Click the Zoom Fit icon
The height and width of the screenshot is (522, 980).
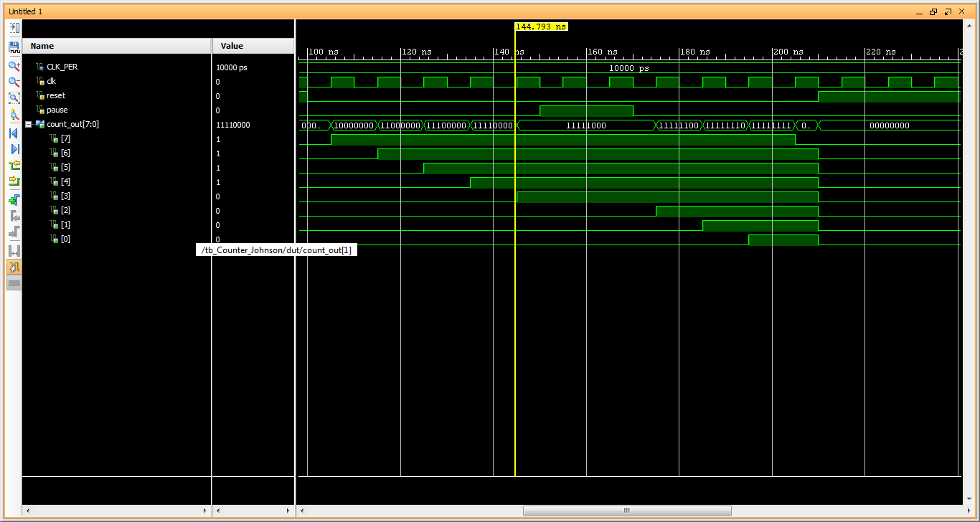(x=14, y=98)
